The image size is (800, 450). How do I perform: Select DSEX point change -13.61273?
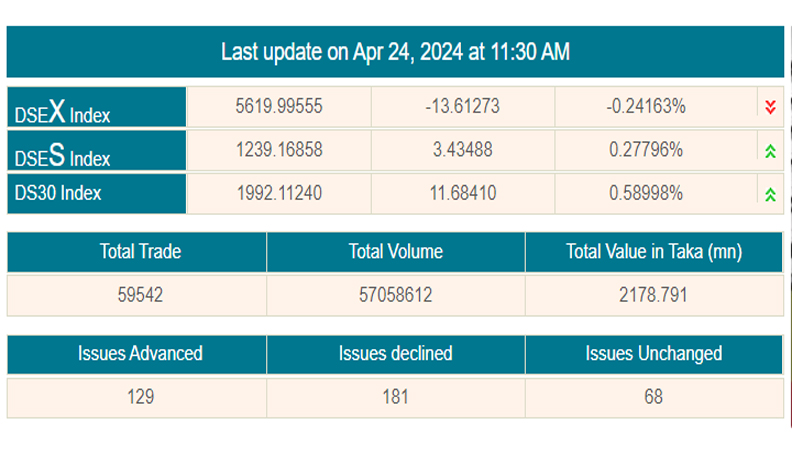click(462, 107)
